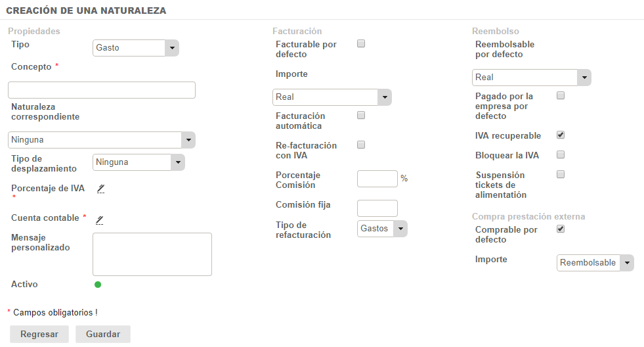Viewport: 644px width, 347px height.
Task: Expand the Naturaleza correspondiente dropdown
Action: click(102, 139)
